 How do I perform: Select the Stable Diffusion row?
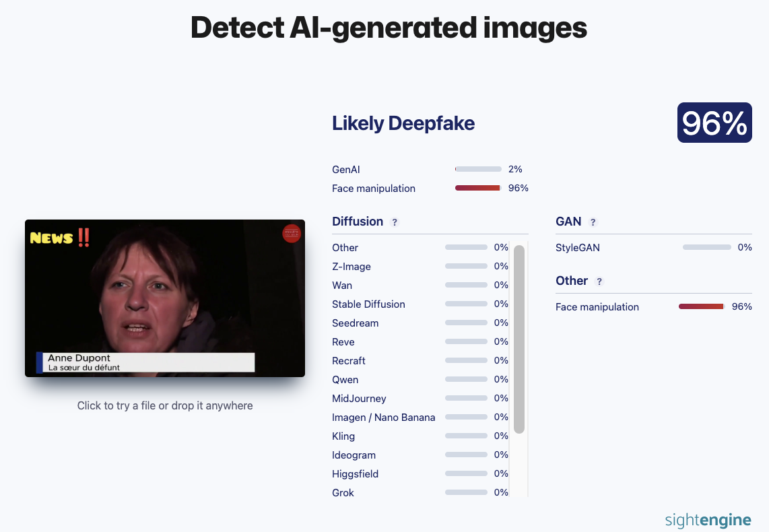coord(420,304)
